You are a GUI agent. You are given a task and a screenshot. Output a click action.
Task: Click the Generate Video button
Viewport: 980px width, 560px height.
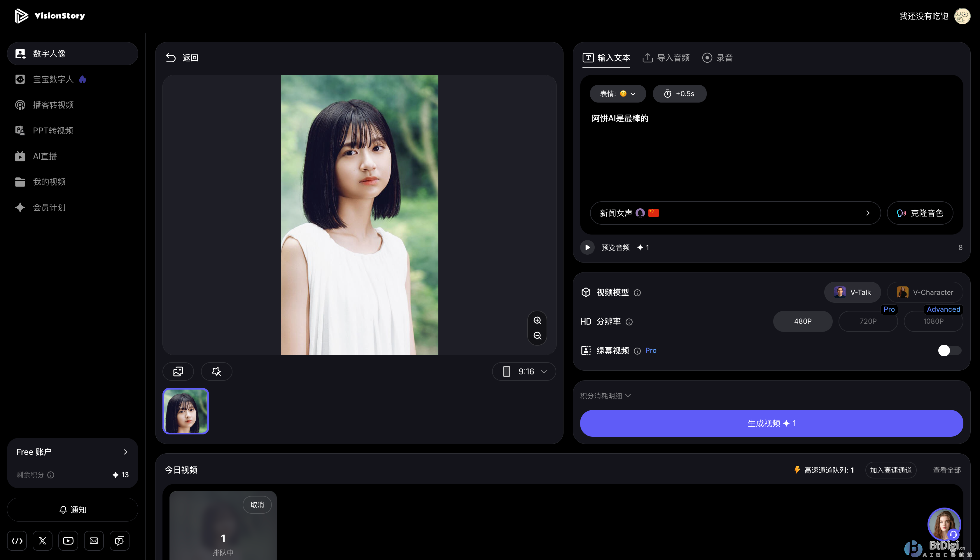point(771,423)
